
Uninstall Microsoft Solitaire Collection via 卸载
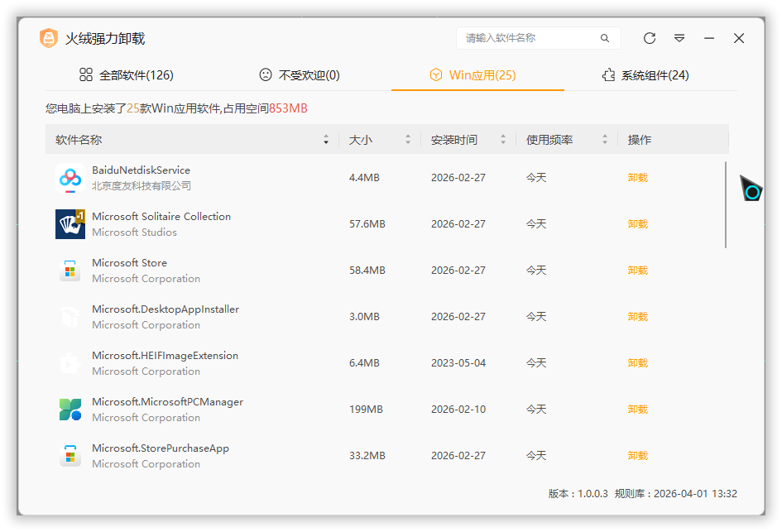pos(637,224)
